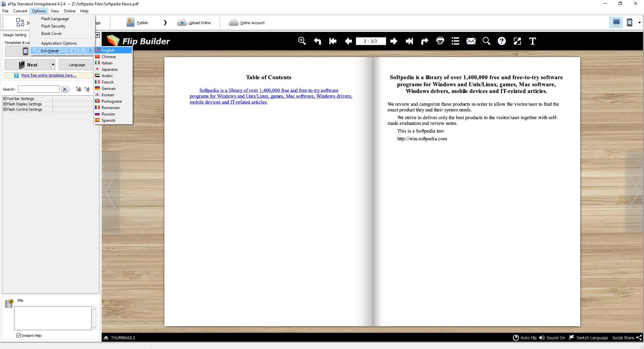Viewport: 644px width, 349px height.
Task: Print the flipbook via printer icon
Action: (x=440, y=41)
